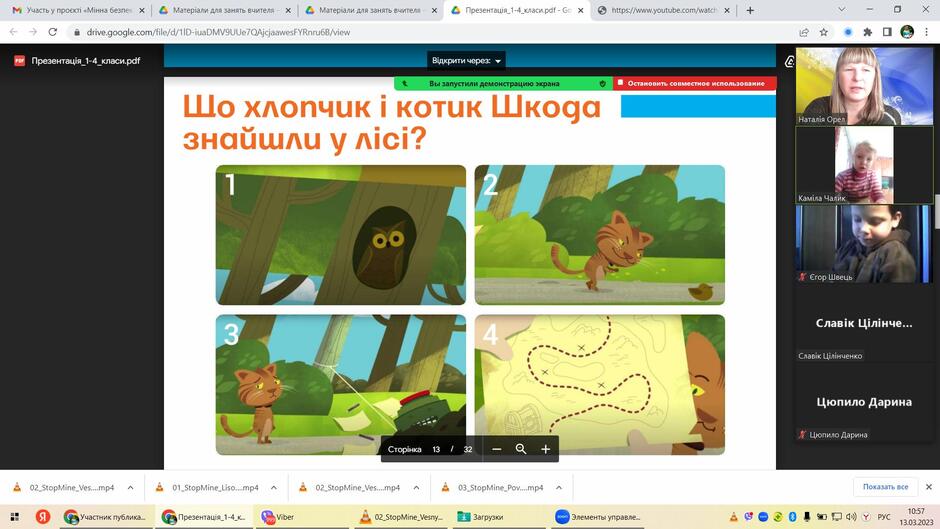
Task: Open the Chrome three-dot menu
Action: pos(927,32)
